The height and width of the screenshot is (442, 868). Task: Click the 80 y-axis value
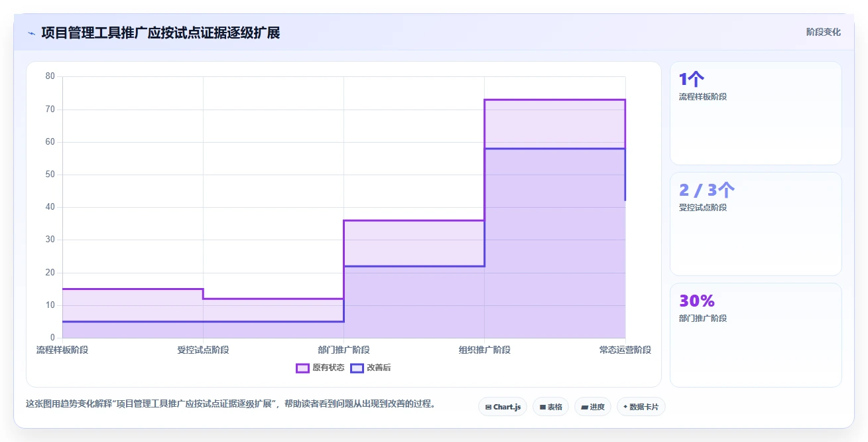pyautogui.click(x=50, y=76)
